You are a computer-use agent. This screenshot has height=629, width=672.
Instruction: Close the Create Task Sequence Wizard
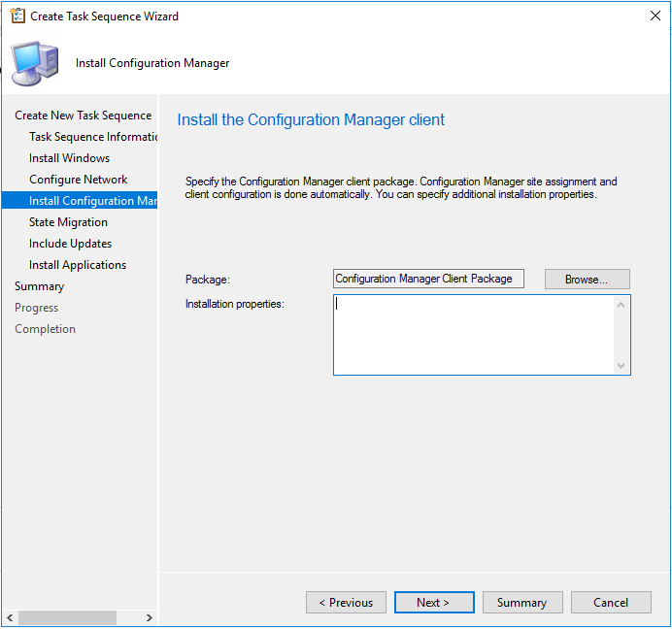click(x=655, y=16)
